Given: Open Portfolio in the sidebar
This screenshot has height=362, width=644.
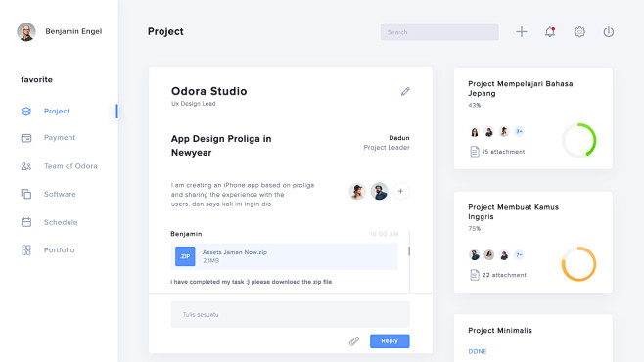Looking at the screenshot, I should coord(59,249).
